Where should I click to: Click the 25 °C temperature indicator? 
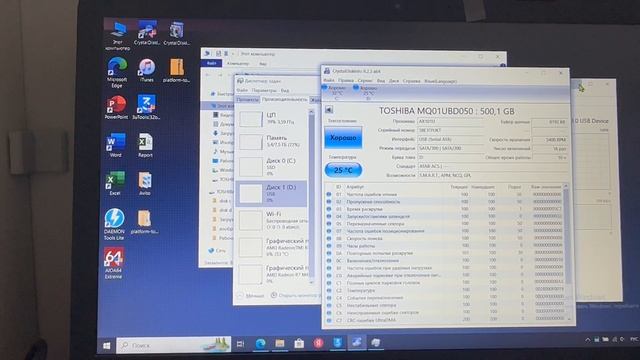343,170
